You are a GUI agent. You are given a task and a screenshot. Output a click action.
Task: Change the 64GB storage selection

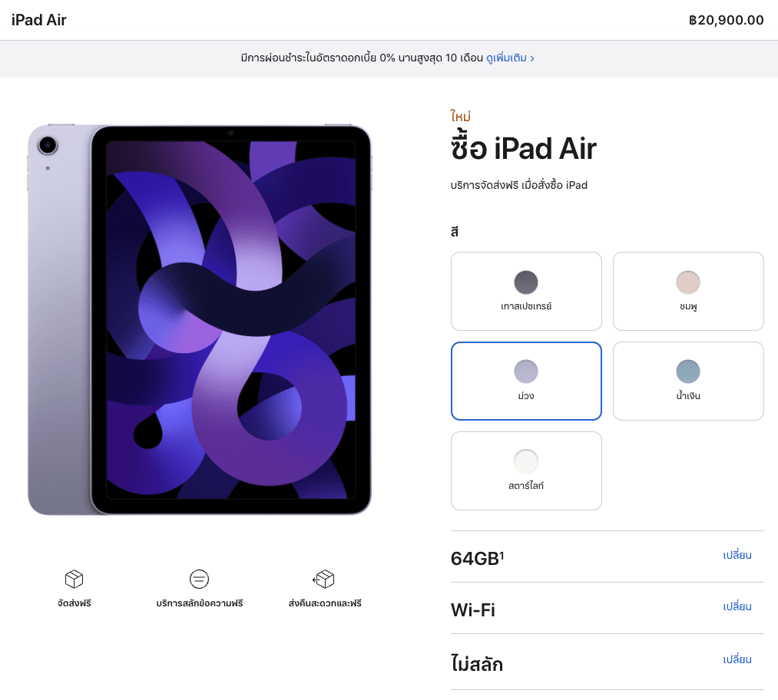click(x=737, y=555)
